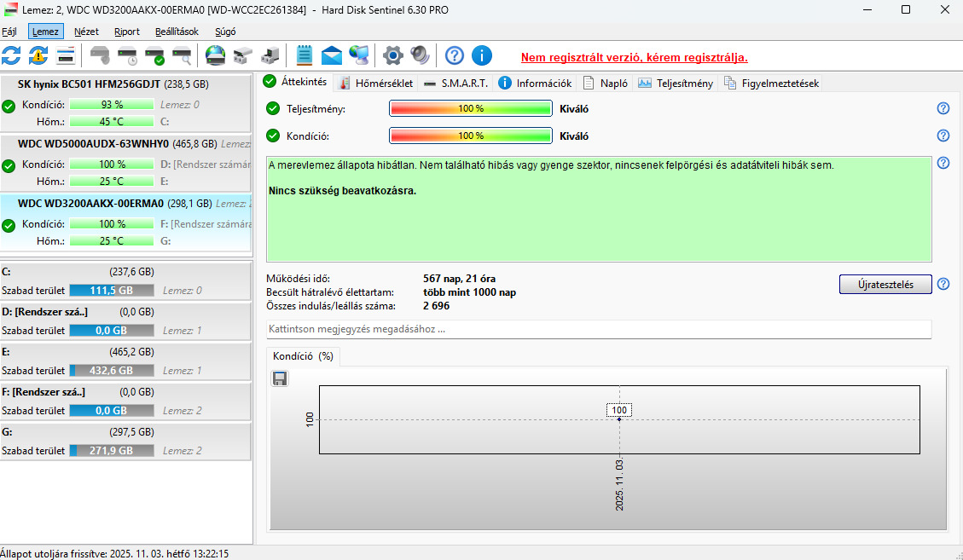Select the Kondíció (%) graph tab
Viewport: 963px width, 560px height.
pyautogui.click(x=304, y=356)
